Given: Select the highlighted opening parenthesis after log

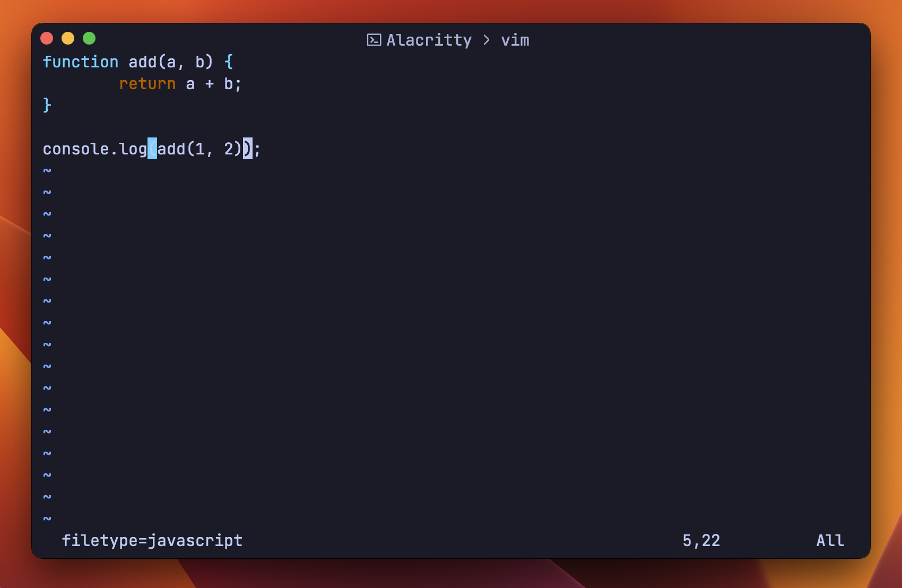Looking at the screenshot, I should click(153, 149).
